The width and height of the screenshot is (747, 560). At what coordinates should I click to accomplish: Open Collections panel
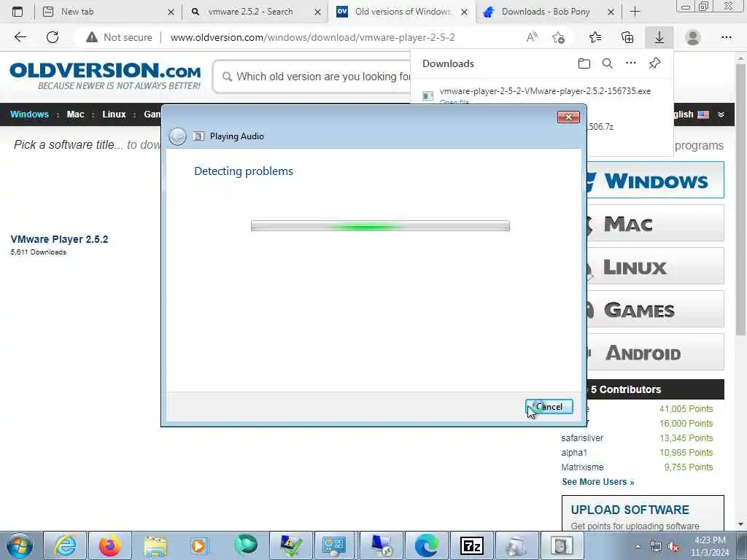627,37
